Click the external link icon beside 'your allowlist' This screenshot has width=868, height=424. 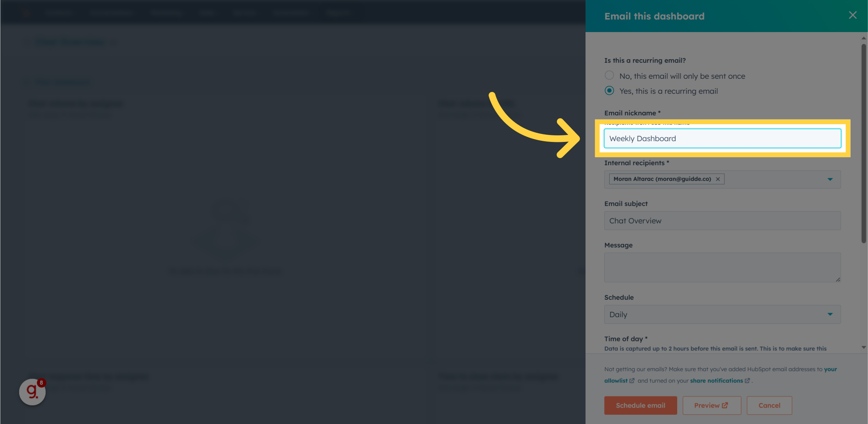pos(633,380)
